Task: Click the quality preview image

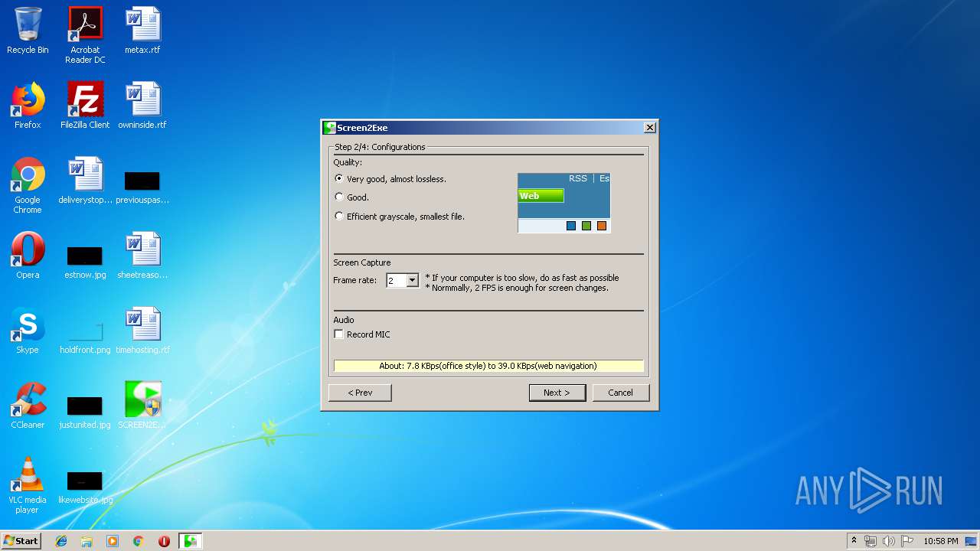Action: point(564,203)
